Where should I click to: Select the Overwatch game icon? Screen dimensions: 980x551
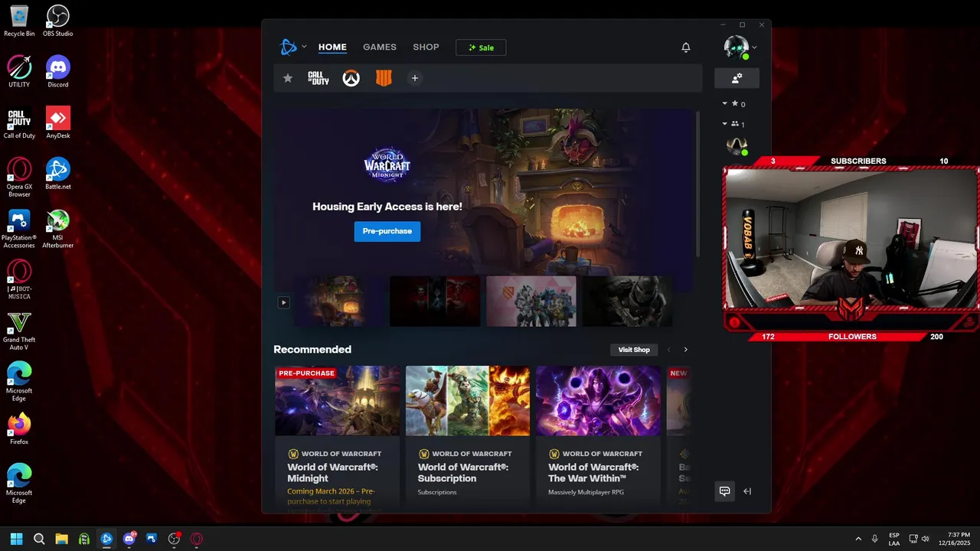pos(351,78)
